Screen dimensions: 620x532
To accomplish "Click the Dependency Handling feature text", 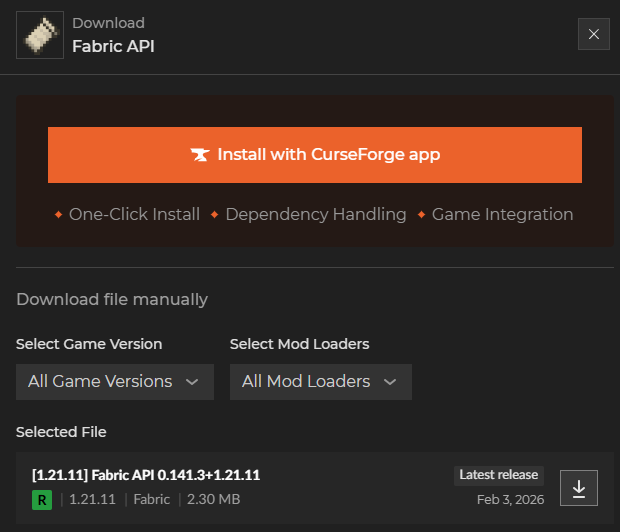I will 316,214.
